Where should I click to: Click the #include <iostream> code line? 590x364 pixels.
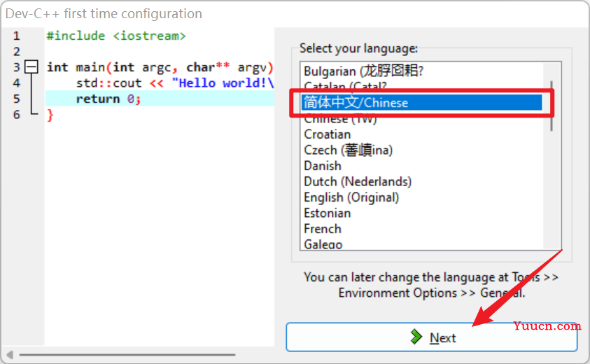(x=116, y=36)
